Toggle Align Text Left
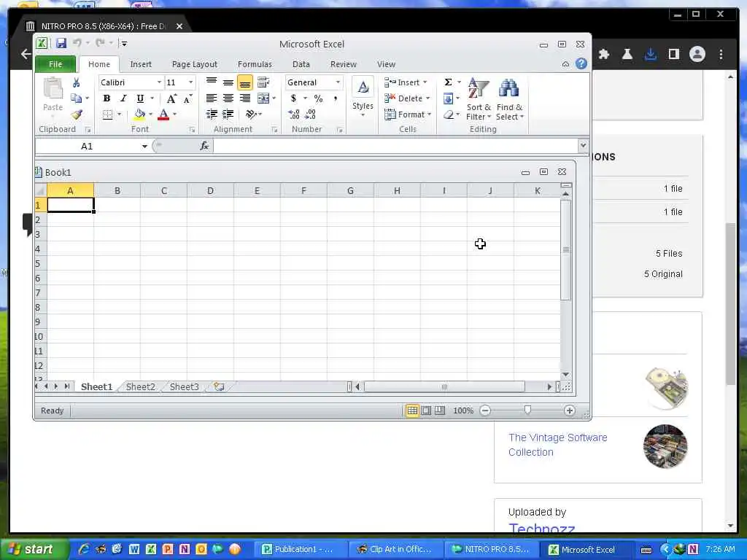The height and width of the screenshot is (560, 747). click(x=212, y=98)
